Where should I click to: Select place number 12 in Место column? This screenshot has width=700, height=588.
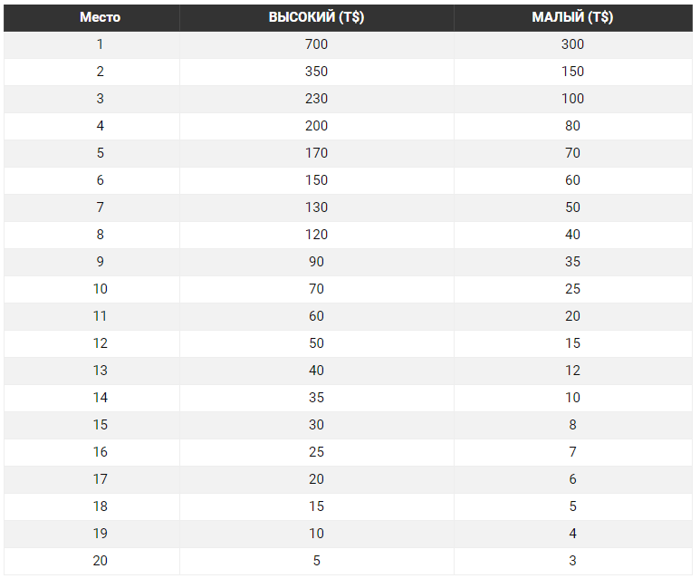click(100, 343)
